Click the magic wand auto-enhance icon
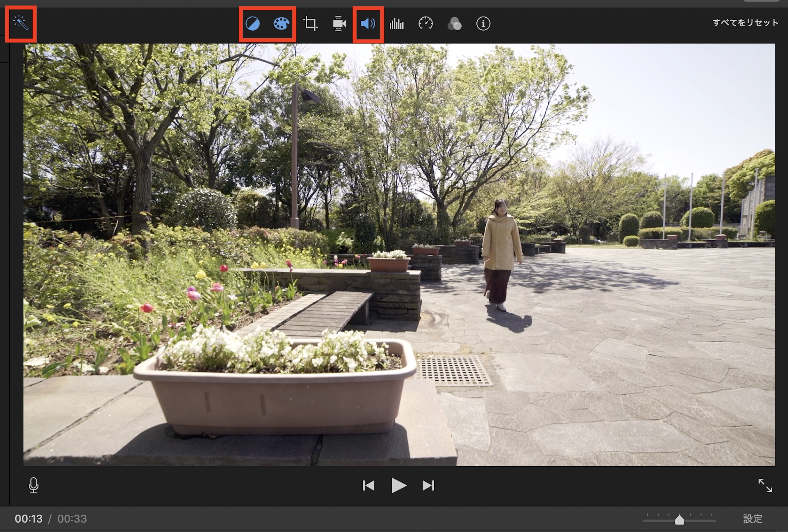The height and width of the screenshot is (532, 788). 21,23
